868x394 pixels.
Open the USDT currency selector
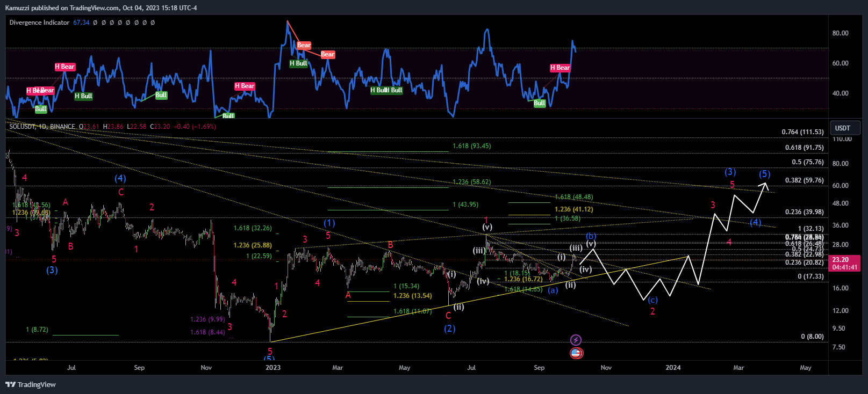coord(845,128)
